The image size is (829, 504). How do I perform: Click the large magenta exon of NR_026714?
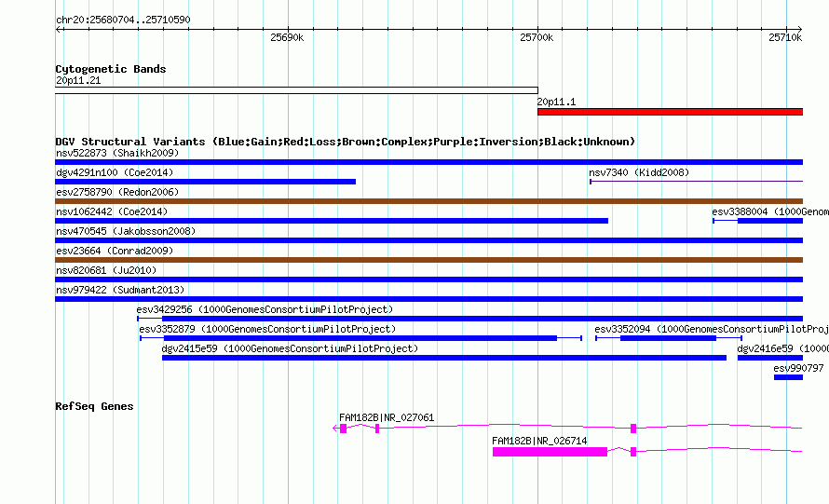tap(550, 452)
